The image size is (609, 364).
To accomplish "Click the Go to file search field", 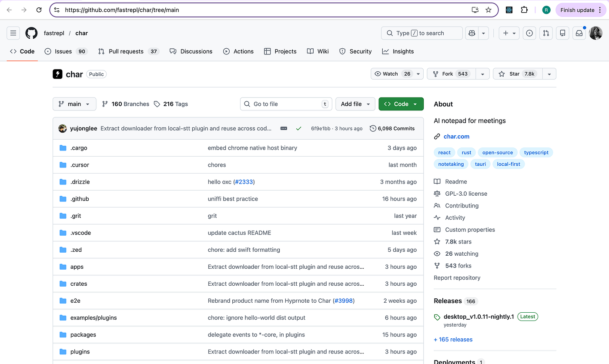I will tap(286, 104).
